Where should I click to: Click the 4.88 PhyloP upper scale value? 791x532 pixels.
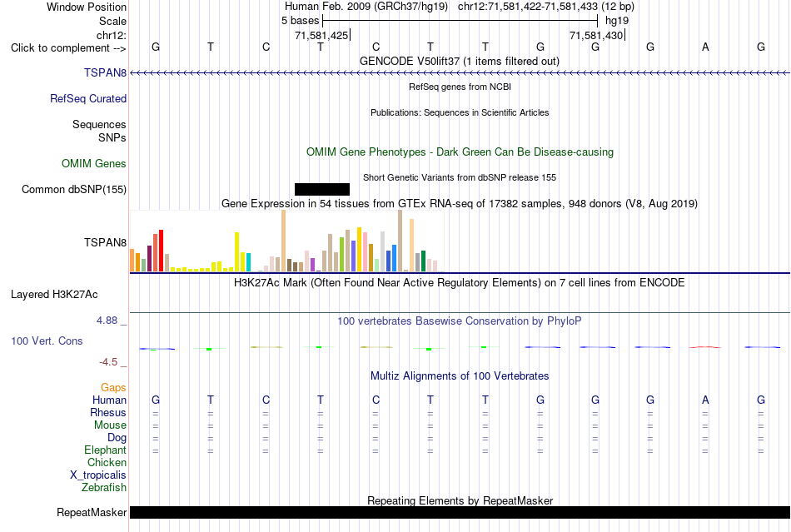coord(107,321)
